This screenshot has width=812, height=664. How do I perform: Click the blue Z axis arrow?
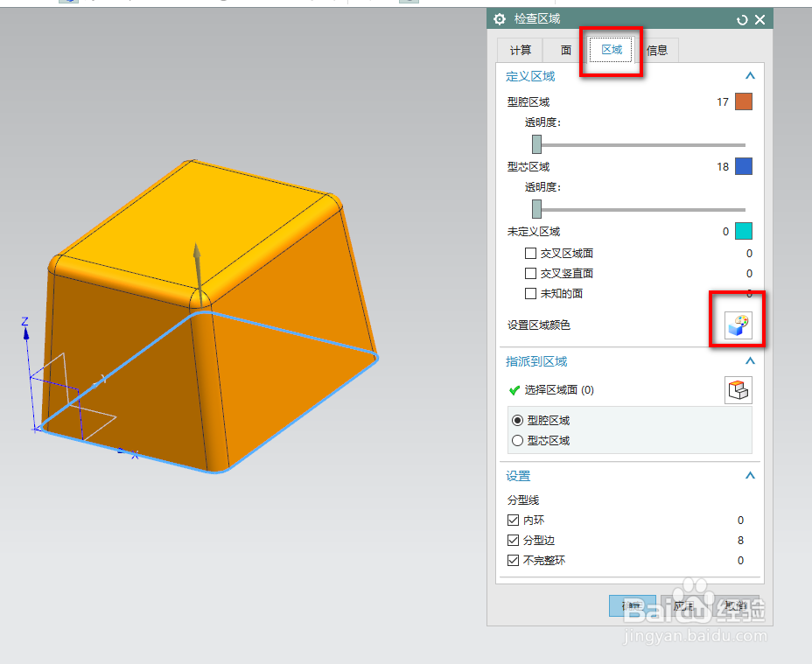click(26, 332)
